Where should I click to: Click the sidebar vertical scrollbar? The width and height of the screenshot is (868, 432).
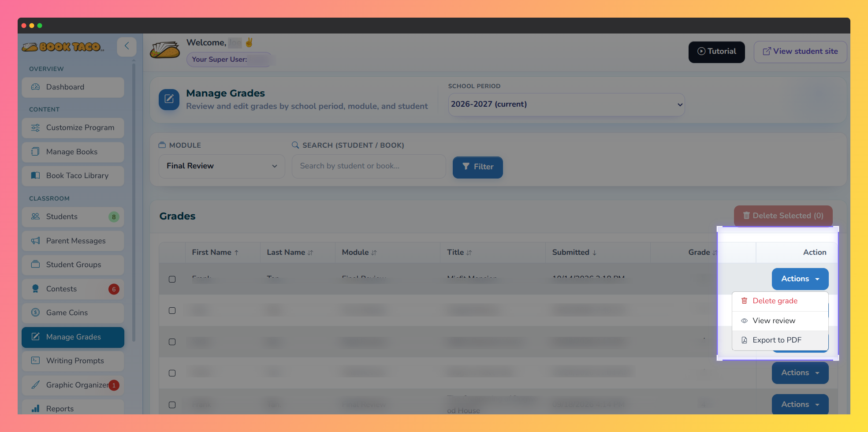134,203
